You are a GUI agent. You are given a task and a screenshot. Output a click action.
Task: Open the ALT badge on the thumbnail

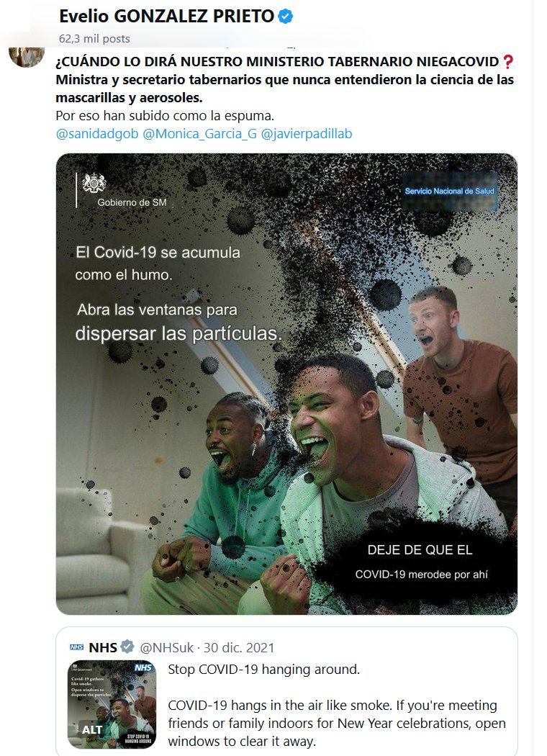coord(92,729)
